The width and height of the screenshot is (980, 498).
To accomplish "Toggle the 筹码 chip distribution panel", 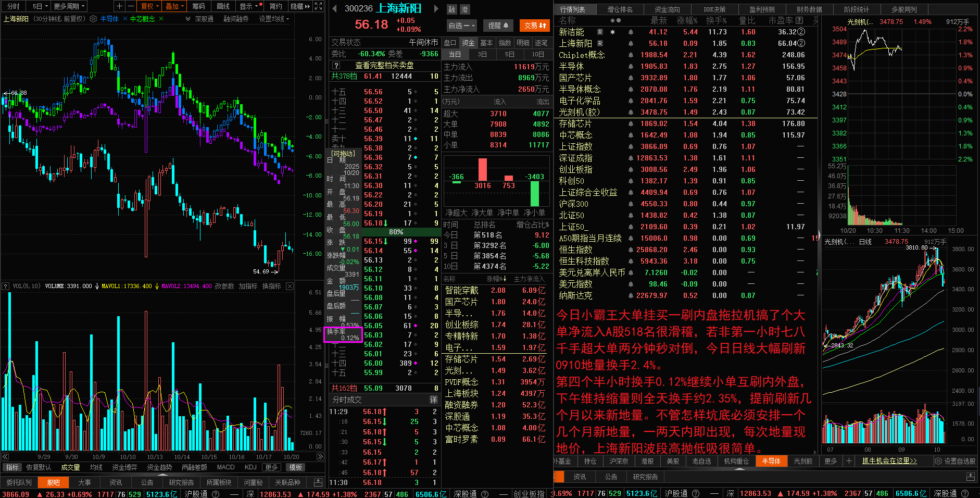I will [198, 6].
